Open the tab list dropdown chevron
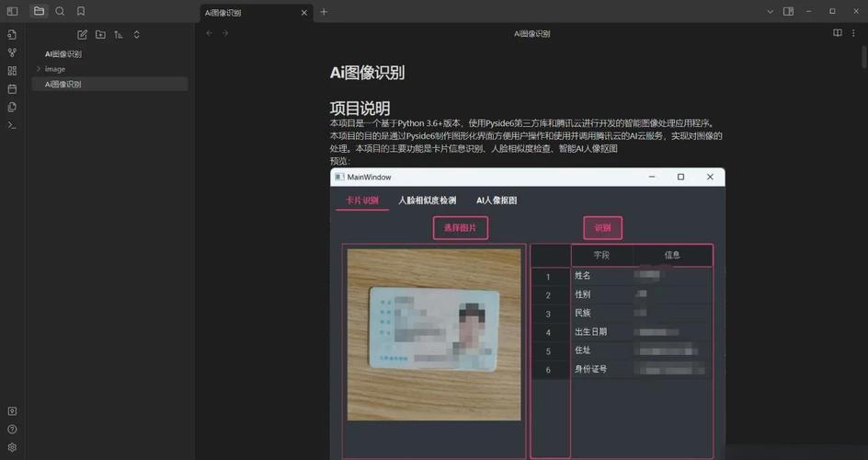 (770, 11)
